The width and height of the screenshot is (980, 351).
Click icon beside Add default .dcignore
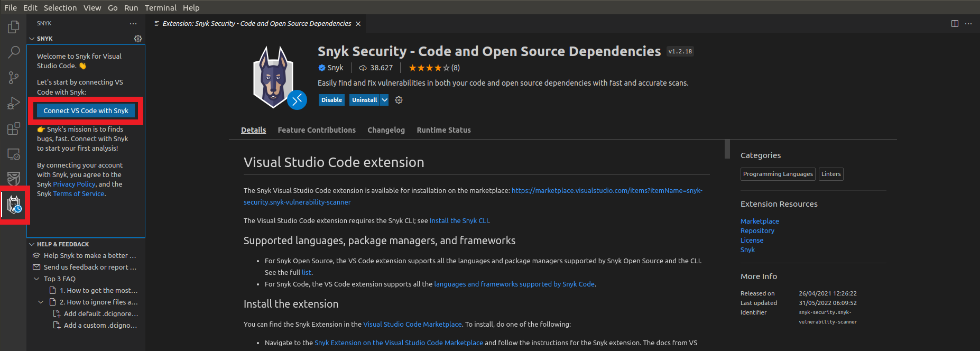(x=57, y=313)
